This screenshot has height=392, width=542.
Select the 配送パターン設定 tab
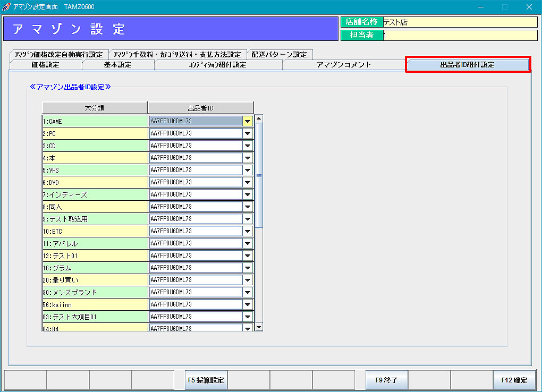pyautogui.click(x=279, y=54)
